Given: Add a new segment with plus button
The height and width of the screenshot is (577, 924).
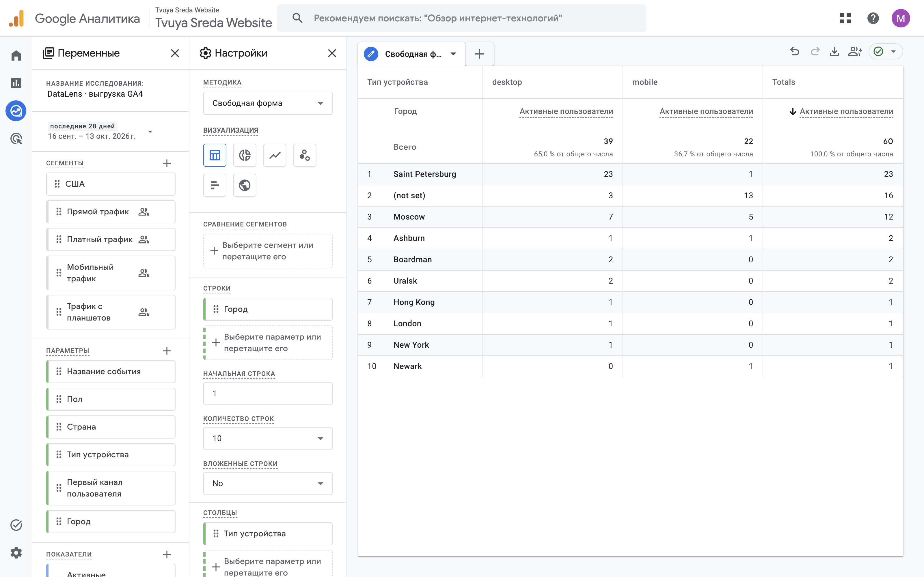Looking at the screenshot, I should [167, 163].
